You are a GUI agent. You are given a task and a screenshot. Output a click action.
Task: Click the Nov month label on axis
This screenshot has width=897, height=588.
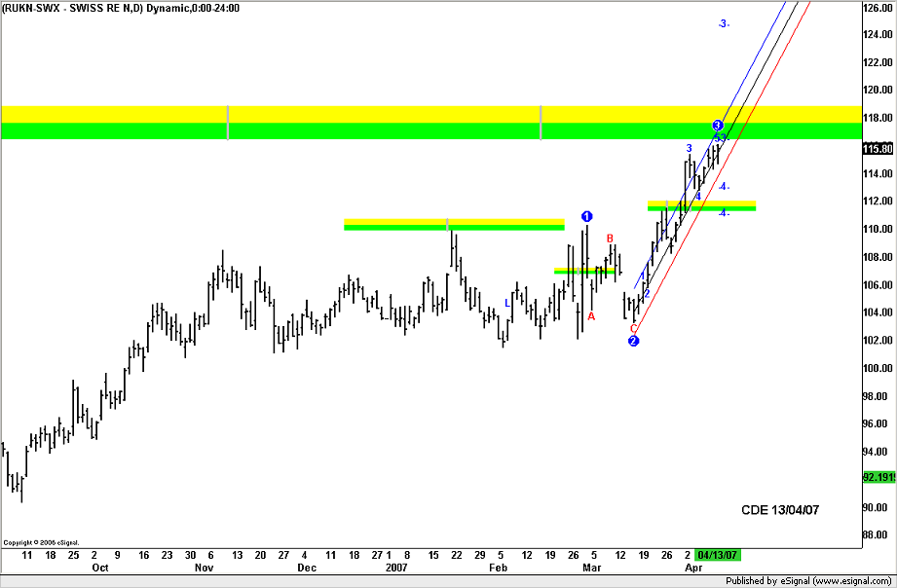[x=204, y=567]
